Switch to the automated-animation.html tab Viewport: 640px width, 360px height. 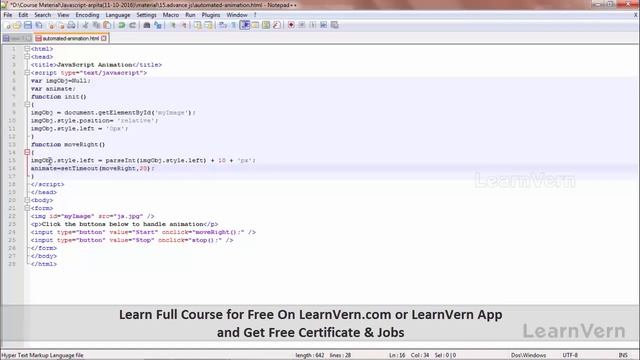click(x=71, y=38)
